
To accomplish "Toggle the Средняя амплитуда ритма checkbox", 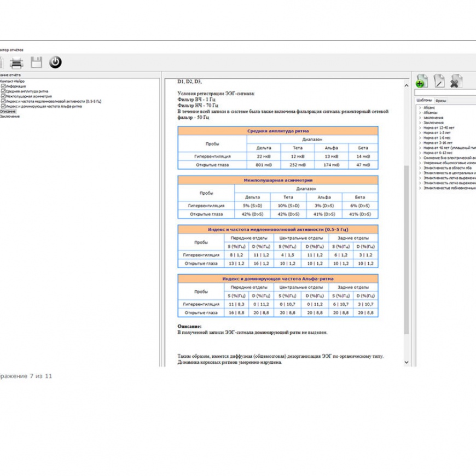I will tap(3, 91).
